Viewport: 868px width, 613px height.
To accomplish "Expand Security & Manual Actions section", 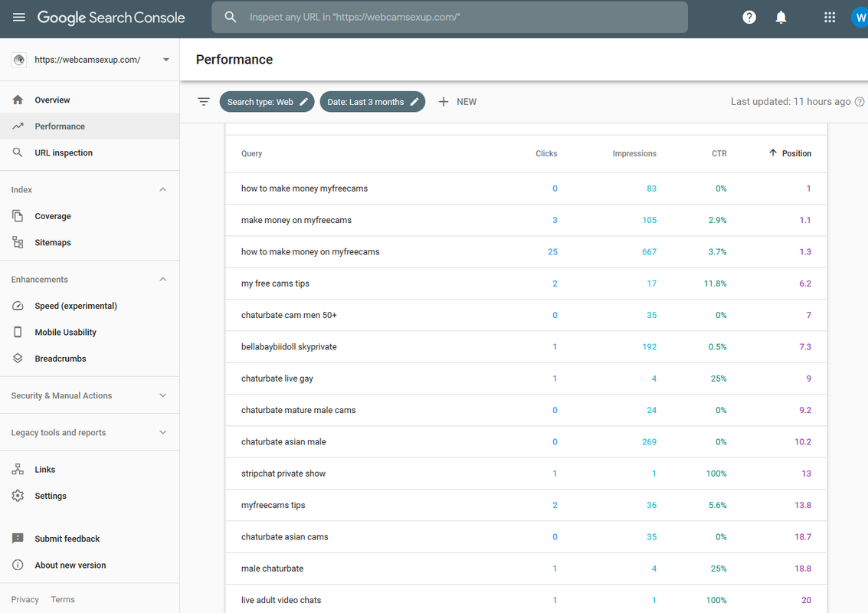I will point(162,395).
